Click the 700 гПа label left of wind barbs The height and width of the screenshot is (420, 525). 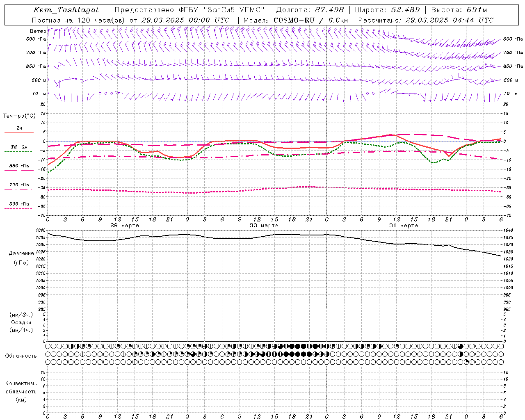coord(36,52)
